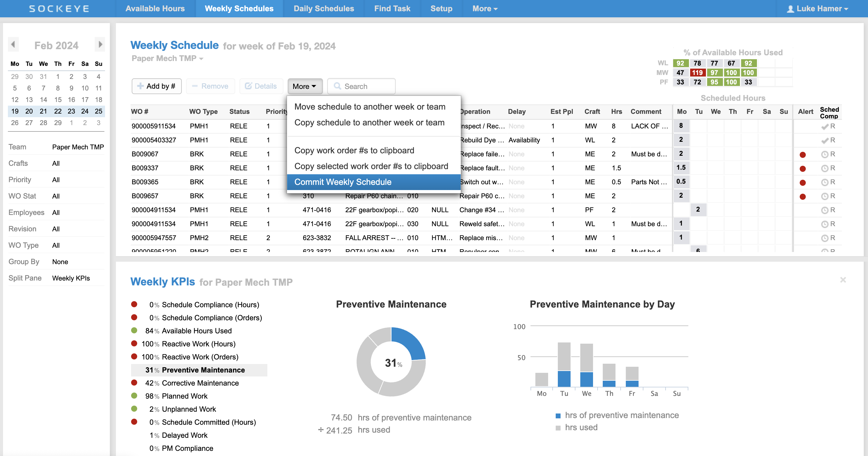
Task: Select Schedule Compliance (Hours) KPI
Action: [210, 305]
